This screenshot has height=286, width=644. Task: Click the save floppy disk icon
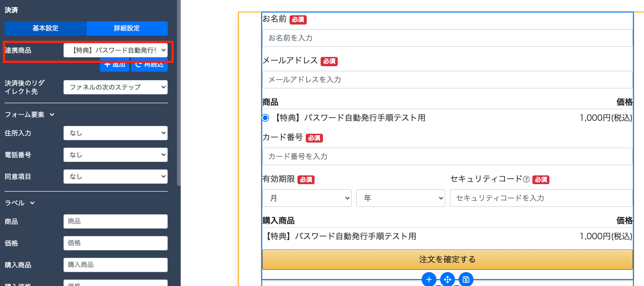tap(466, 280)
